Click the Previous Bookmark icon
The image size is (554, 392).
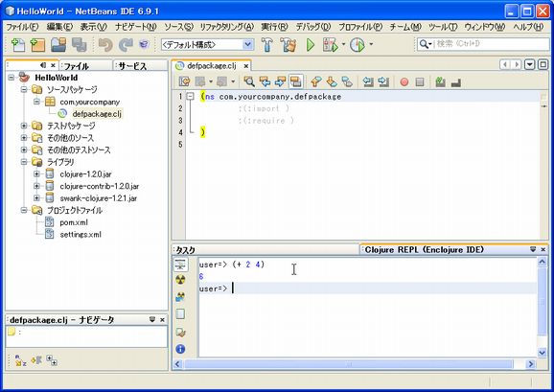(316, 81)
